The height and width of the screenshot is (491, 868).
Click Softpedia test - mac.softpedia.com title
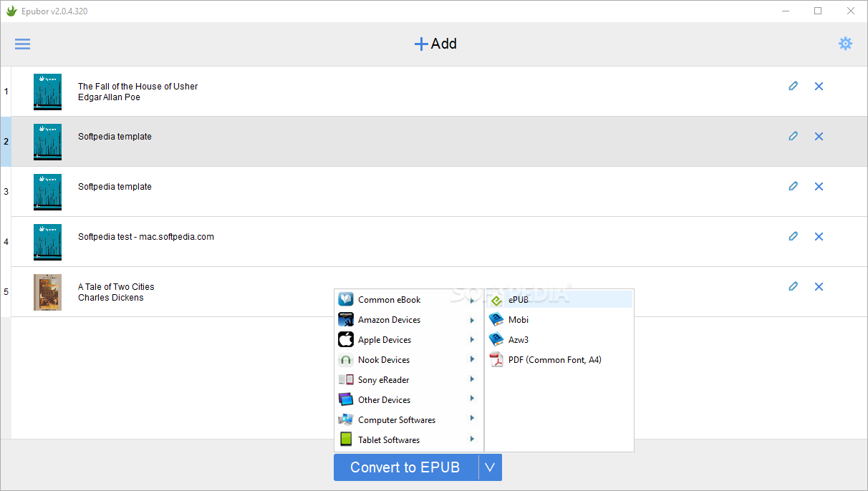pos(146,237)
